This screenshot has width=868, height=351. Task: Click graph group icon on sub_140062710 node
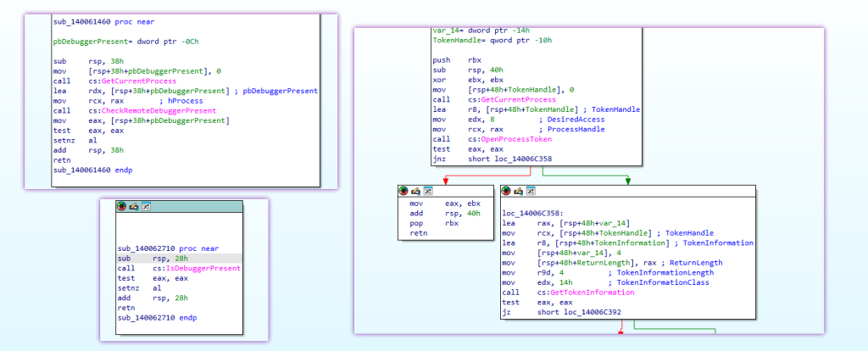point(146,206)
